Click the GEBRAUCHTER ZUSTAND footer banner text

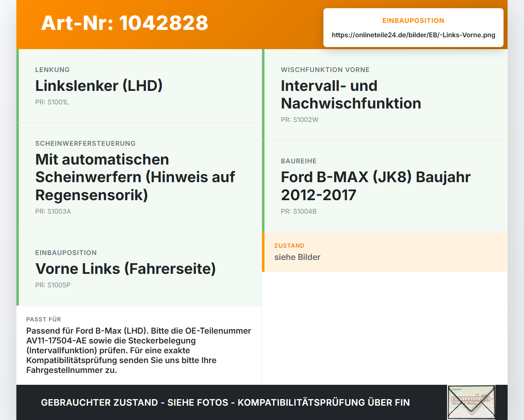coord(225,402)
